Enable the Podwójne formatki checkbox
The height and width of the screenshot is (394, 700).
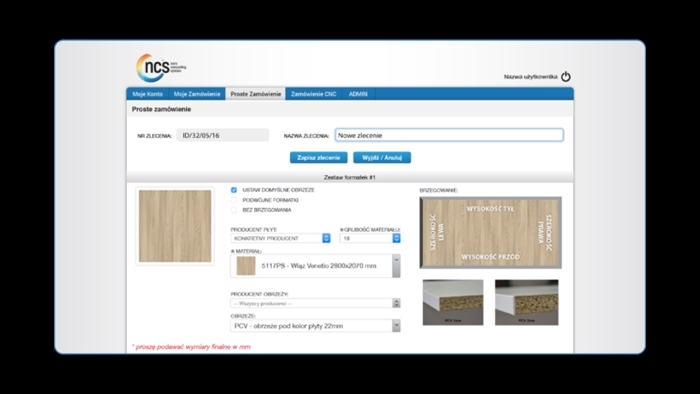(234, 200)
